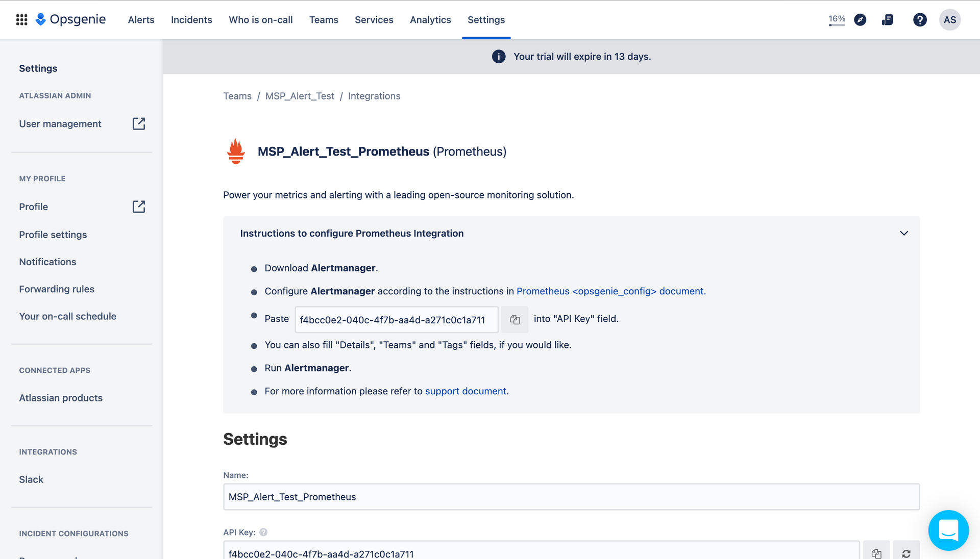Edit the integration Name field
This screenshot has height=559, width=980.
[x=571, y=497]
